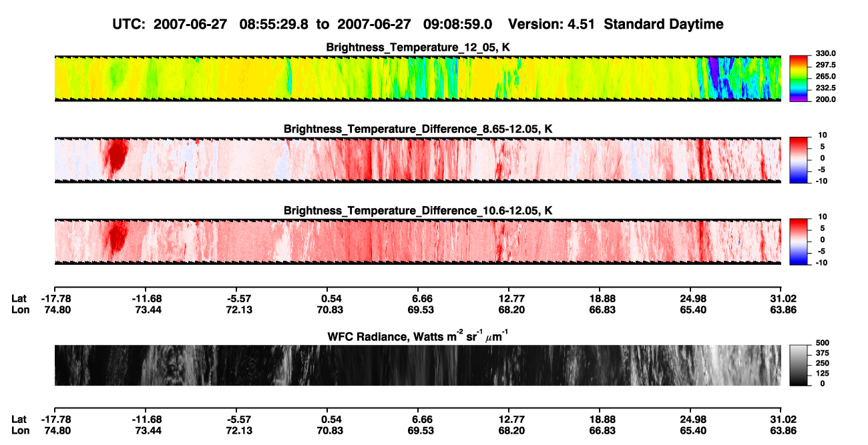Click the 250 label on the WFC colorbar
The width and height of the screenshot is (868, 445).
pos(822,363)
